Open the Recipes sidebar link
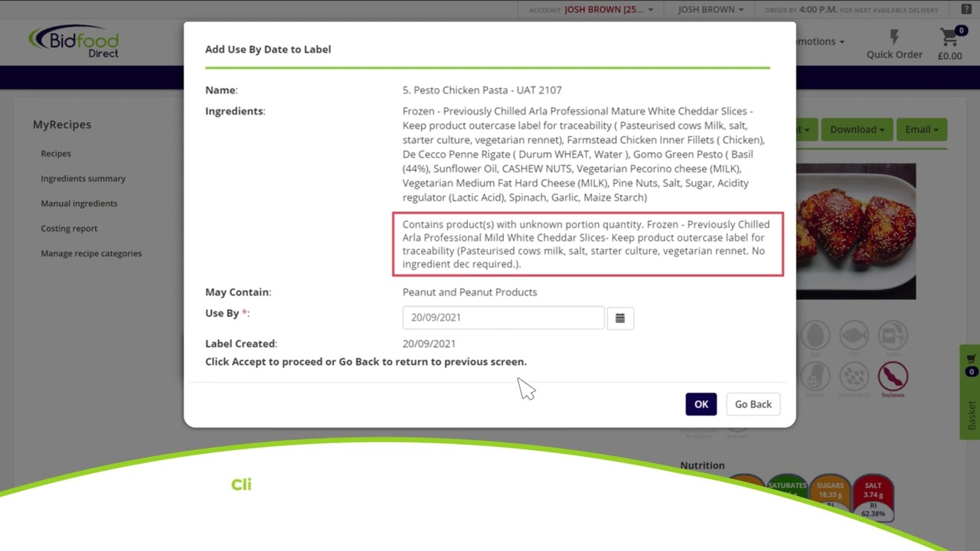 point(56,153)
